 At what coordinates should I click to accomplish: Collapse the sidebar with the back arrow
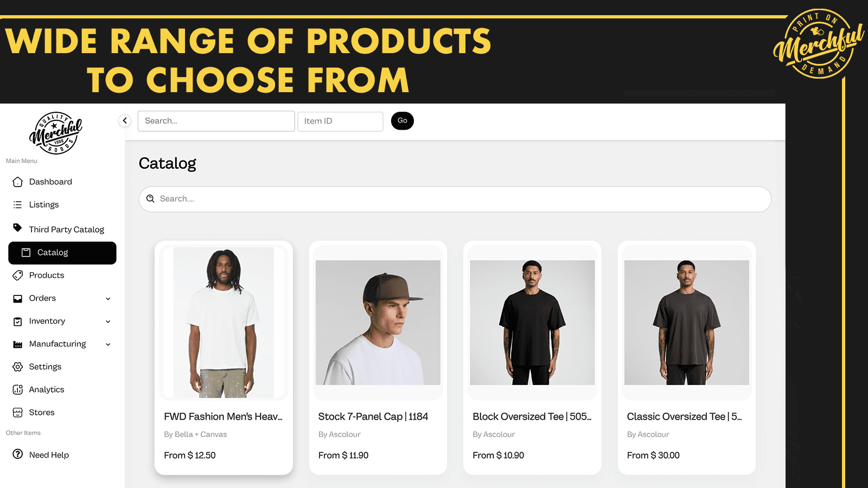[x=124, y=120]
